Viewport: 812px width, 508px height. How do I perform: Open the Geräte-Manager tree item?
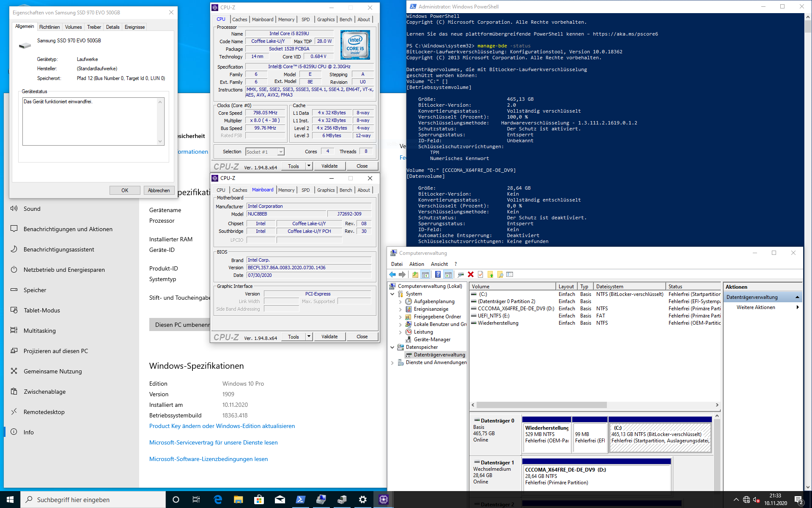432,340
